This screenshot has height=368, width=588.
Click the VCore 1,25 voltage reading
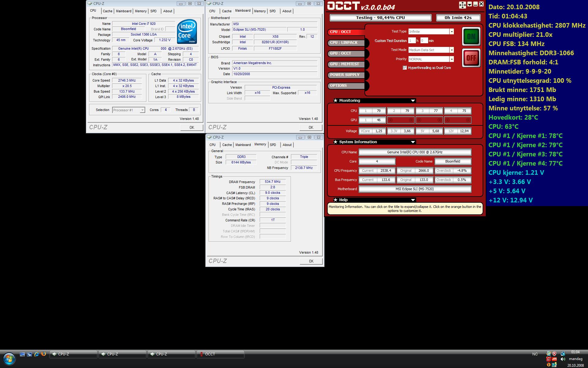click(x=372, y=131)
